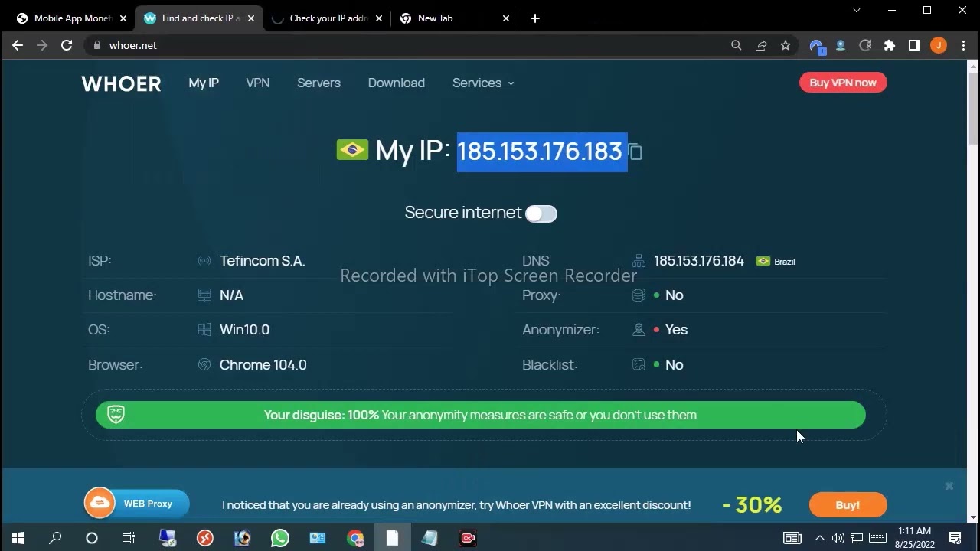
Task: Open WhatsApp from the taskbar
Action: [x=280, y=538]
